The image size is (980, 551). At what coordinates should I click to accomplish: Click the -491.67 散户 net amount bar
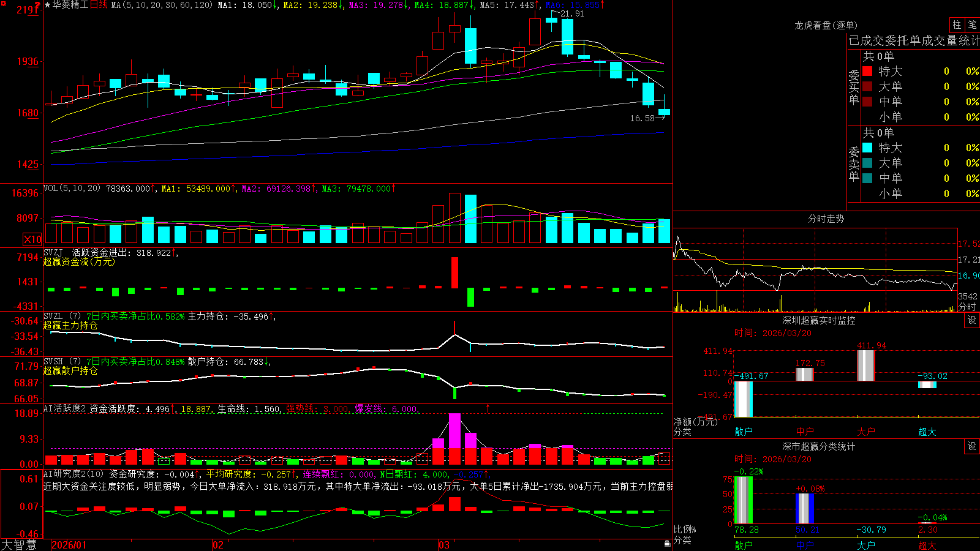coord(744,399)
